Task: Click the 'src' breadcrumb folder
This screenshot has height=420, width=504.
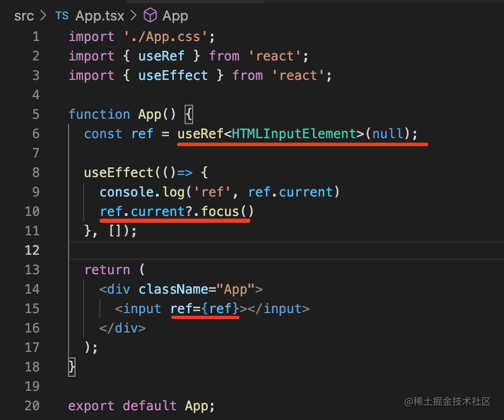Action: tap(24, 16)
